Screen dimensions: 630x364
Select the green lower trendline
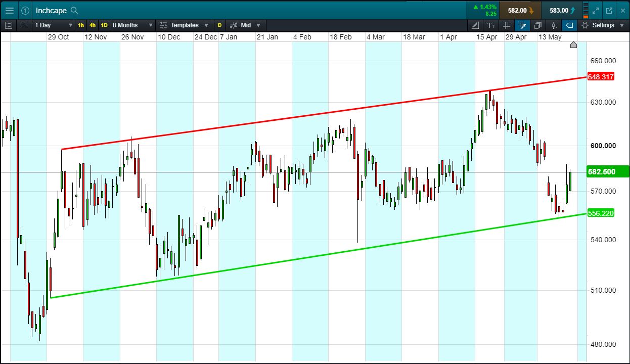[x=319, y=256]
